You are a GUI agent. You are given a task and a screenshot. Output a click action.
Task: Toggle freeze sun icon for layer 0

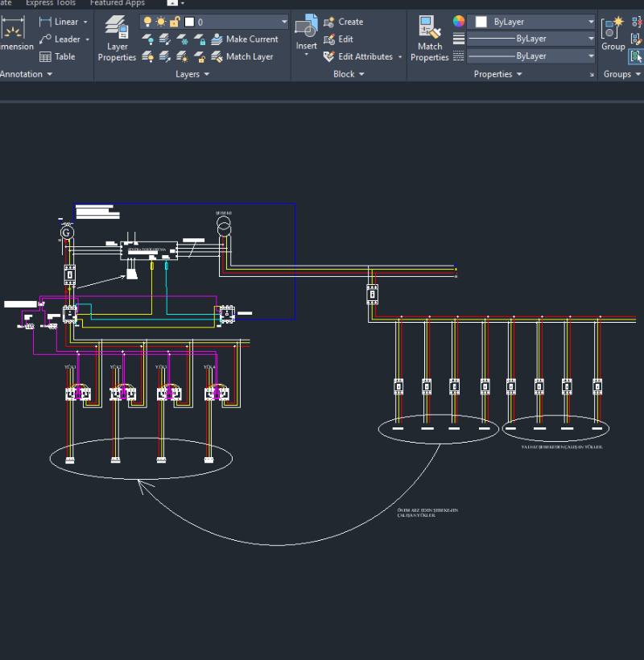coord(160,22)
